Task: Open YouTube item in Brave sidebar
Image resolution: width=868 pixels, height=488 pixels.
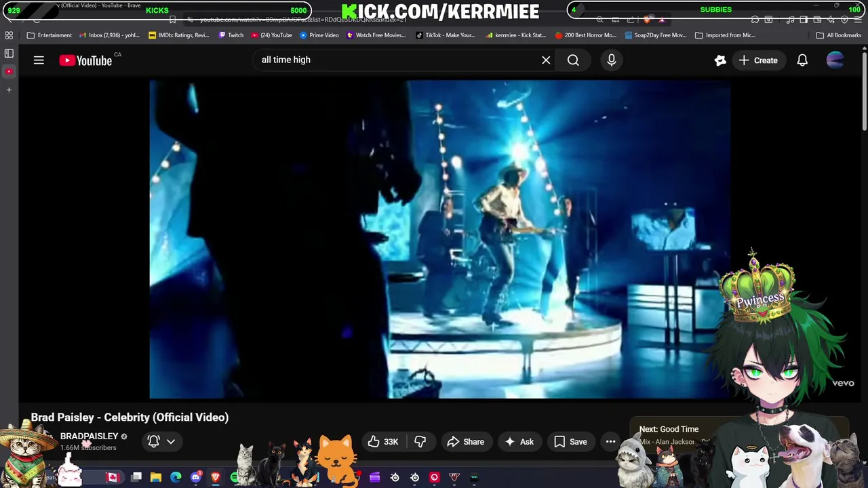Action: click(x=9, y=71)
